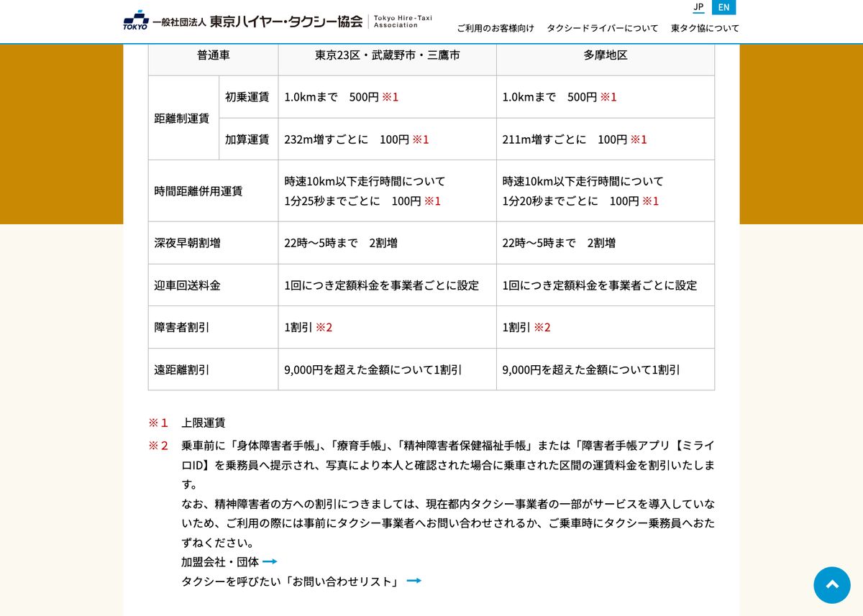
Task: Click the red ※1 footnote marker below the table
Action: [x=158, y=423]
